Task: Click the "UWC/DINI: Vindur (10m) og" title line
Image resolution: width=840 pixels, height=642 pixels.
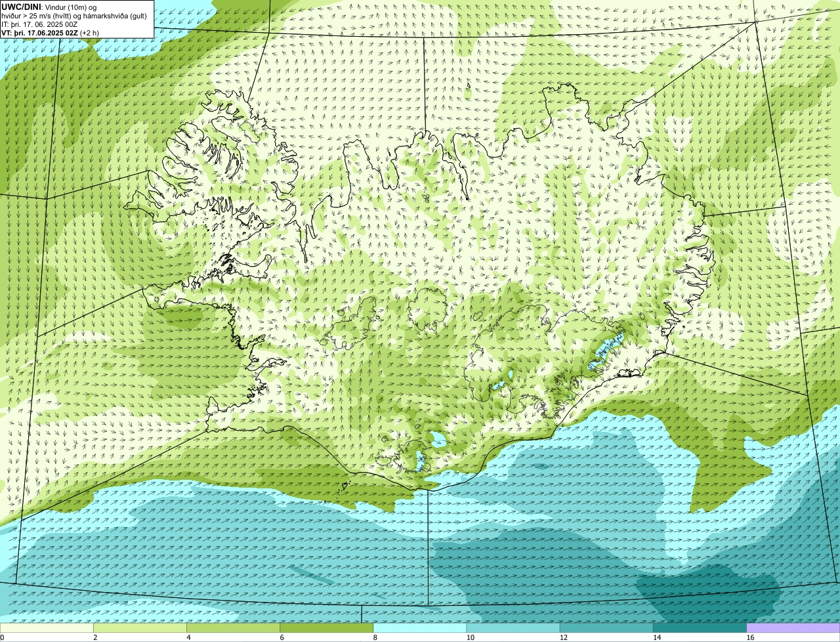Action: point(49,7)
